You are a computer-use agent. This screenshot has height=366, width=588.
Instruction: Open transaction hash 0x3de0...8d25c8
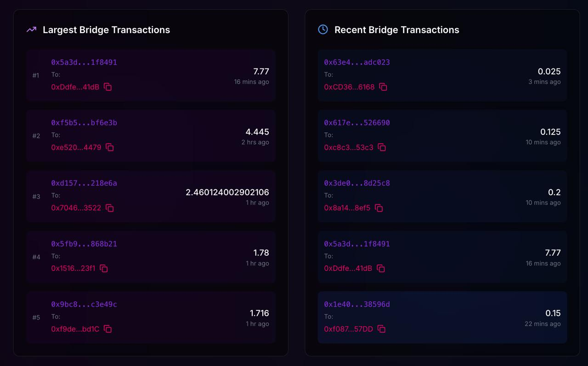coord(357,183)
